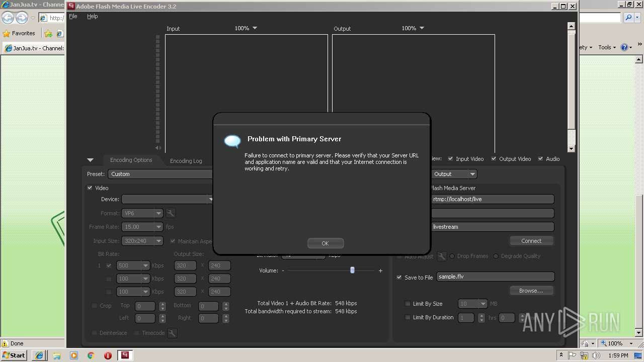Screen dimensions: 644x362
Task: Click the Browse... button
Action: [531, 291]
